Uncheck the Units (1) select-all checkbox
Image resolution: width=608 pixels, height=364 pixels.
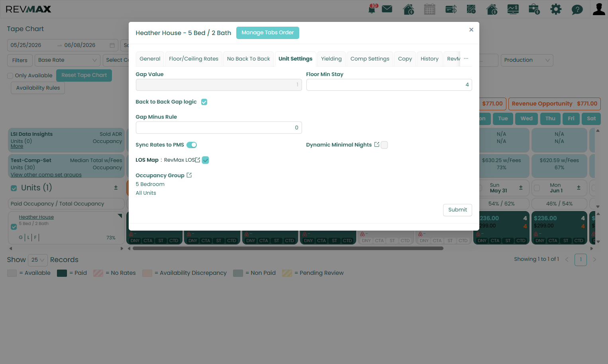[14, 188]
